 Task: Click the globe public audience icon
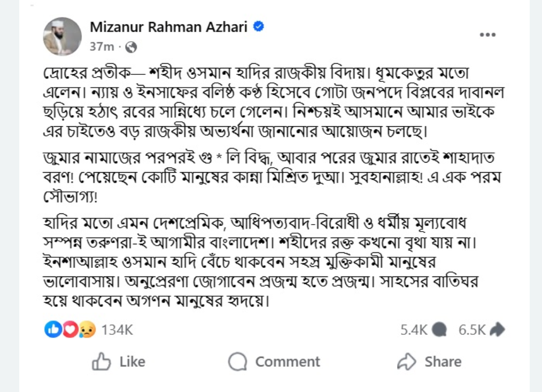click(131, 47)
